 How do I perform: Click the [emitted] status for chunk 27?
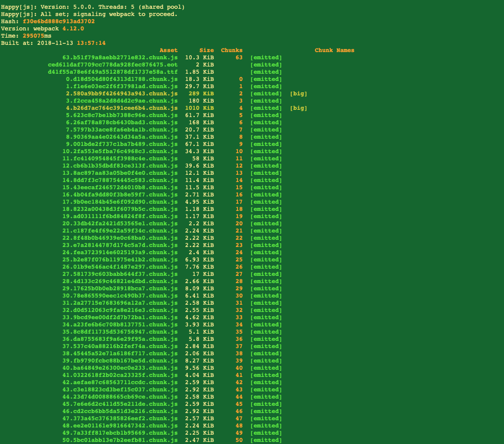(x=266, y=274)
